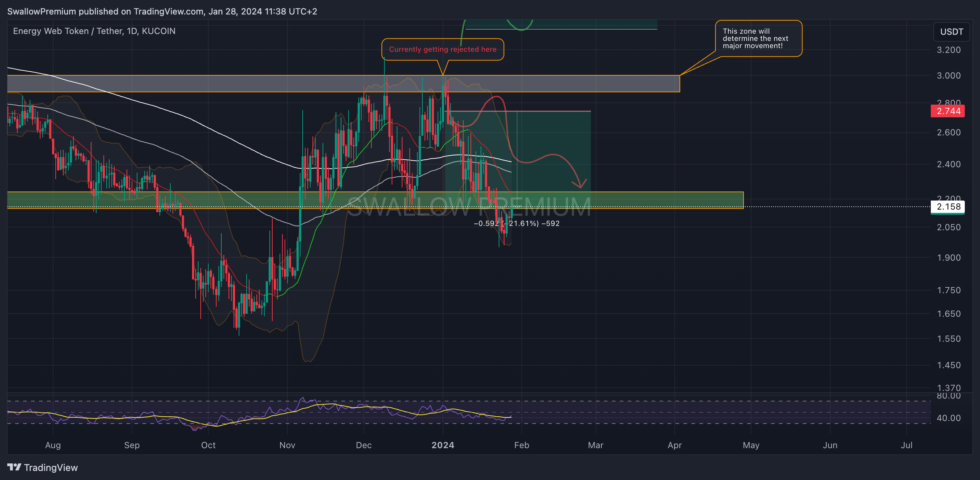Viewport: 980px width, 480px height.
Task: Click the 1.550 price scale value
Action: 949,339
